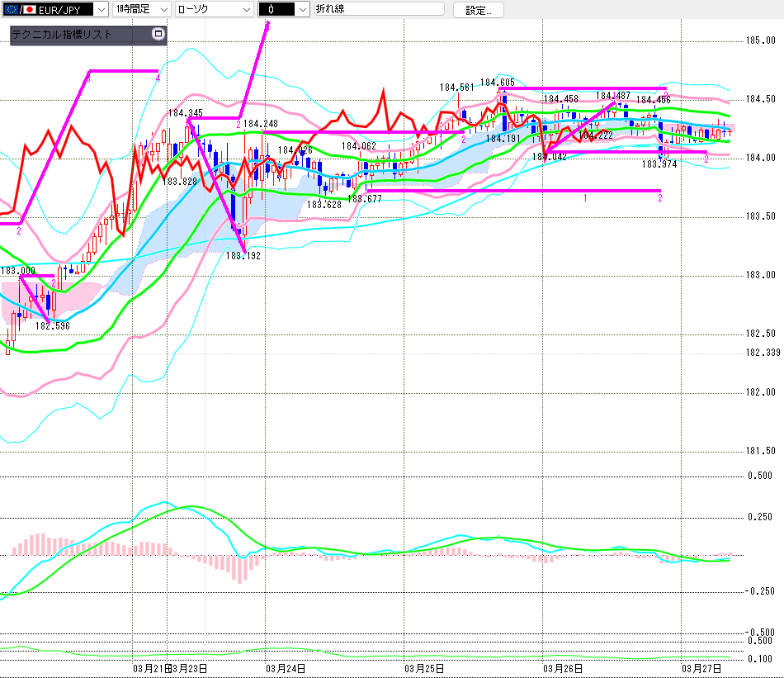Screen dimensions: 784x678
Task: Click the 184.345 peak price label
Action: pos(186,113)
